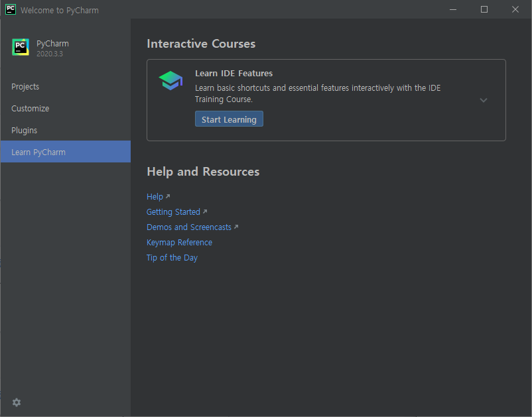
Task: Click the graduation cap course icon
Action: coord(170,81)
